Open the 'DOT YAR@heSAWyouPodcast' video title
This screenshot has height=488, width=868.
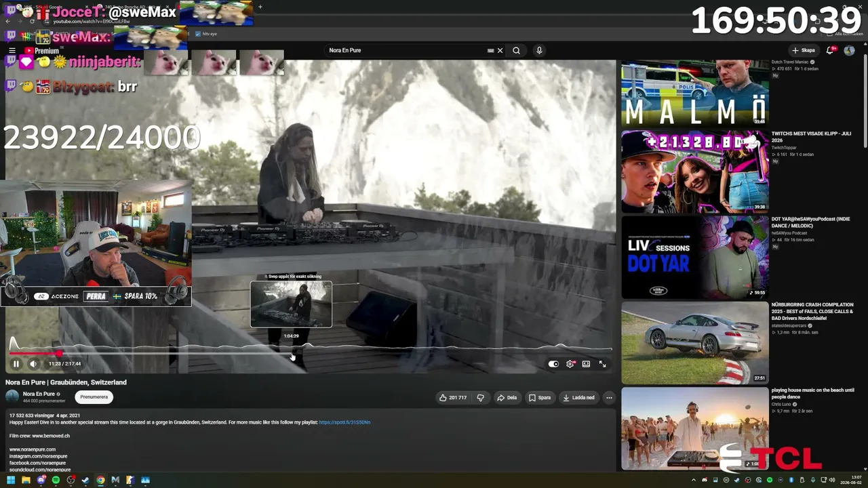(810, 222)
